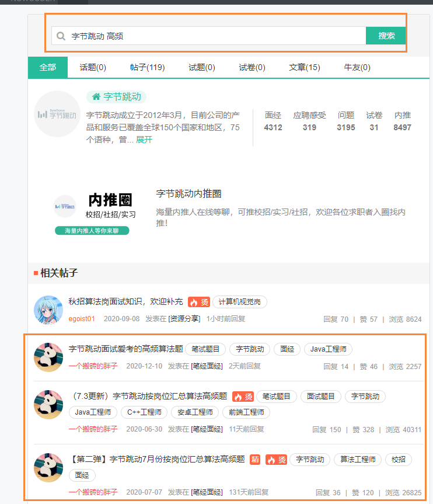Click 字节跳动 tag on 第二弹 post
Image resolution: width=433 pixels, height=504 pixels.
tap(310, 460)
